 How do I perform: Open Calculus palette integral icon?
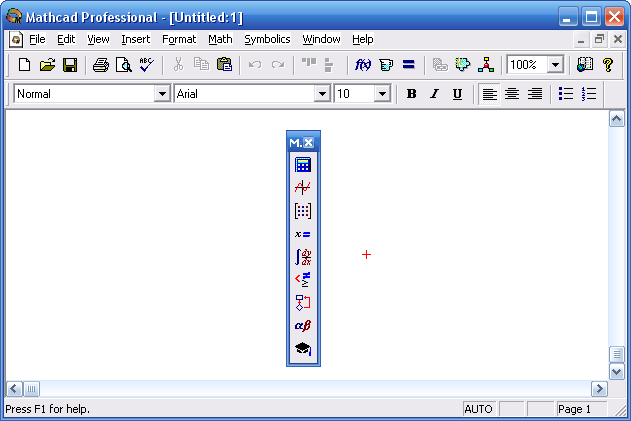click(x=303, y=257)
